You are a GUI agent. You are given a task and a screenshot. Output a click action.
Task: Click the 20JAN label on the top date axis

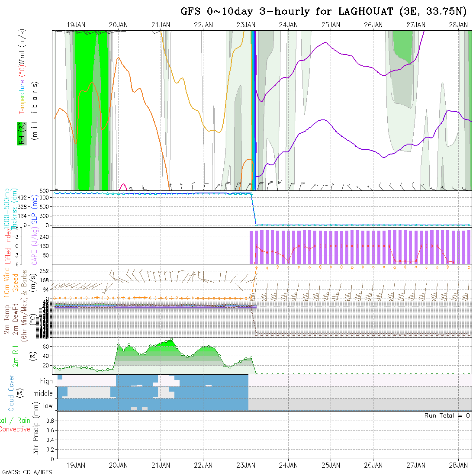pos(119,25)
